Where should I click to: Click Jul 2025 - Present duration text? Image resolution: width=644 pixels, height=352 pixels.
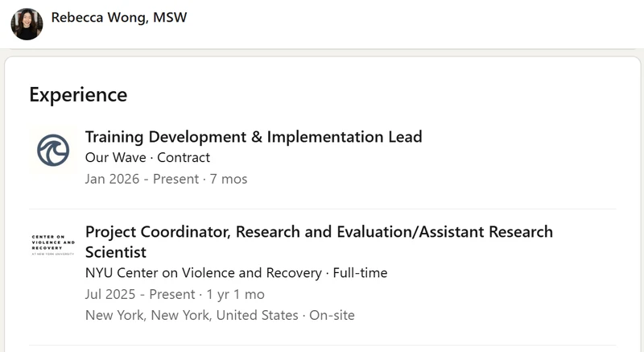point(140,295)
